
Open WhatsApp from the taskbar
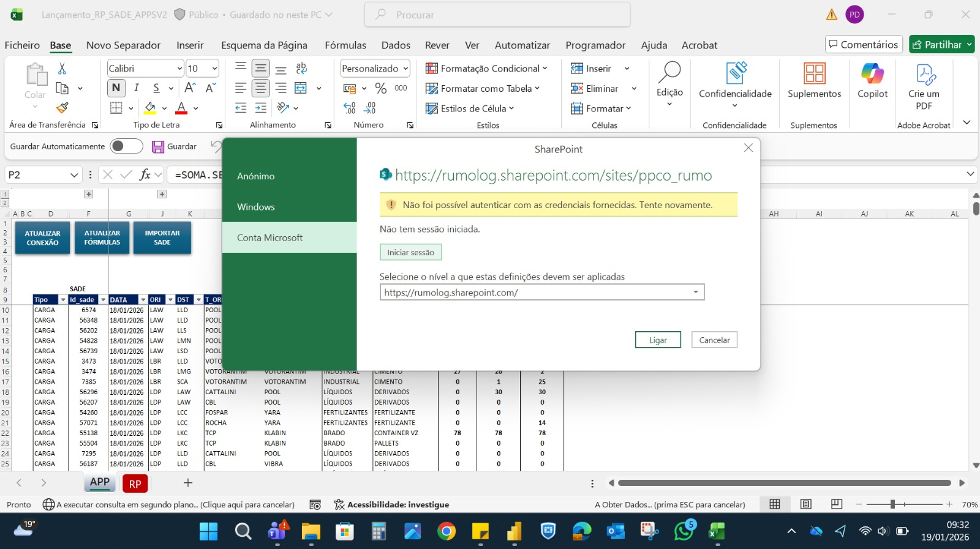(684, 531)
